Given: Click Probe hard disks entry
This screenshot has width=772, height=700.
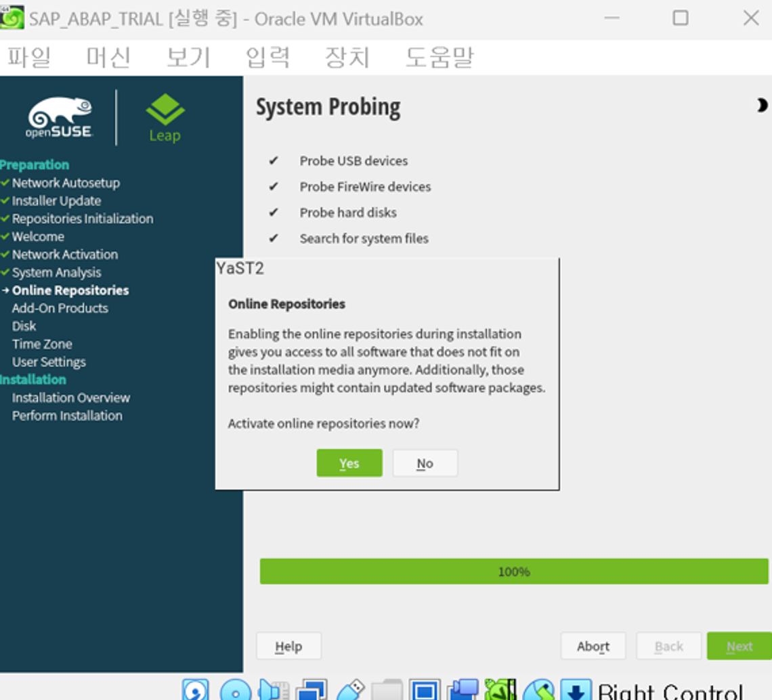Looking at the screenshot, I should pyautogui.click(x=348, y=213).
